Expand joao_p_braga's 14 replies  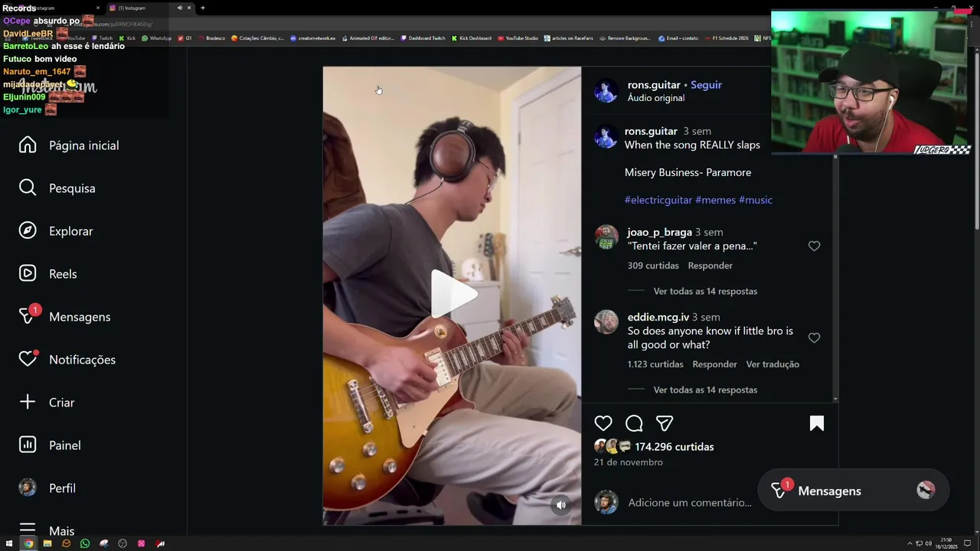(705, 291)
